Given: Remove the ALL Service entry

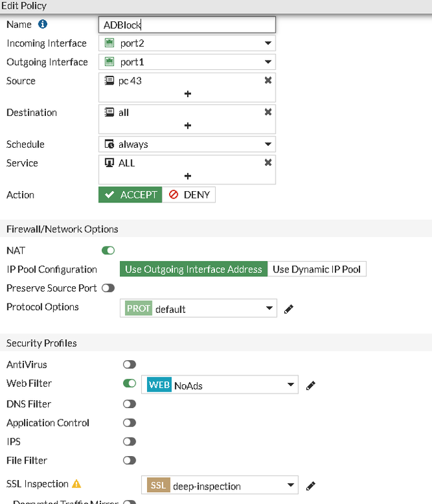Looking at the screenshot, I should pyautogui.click(x=268, y=162).
